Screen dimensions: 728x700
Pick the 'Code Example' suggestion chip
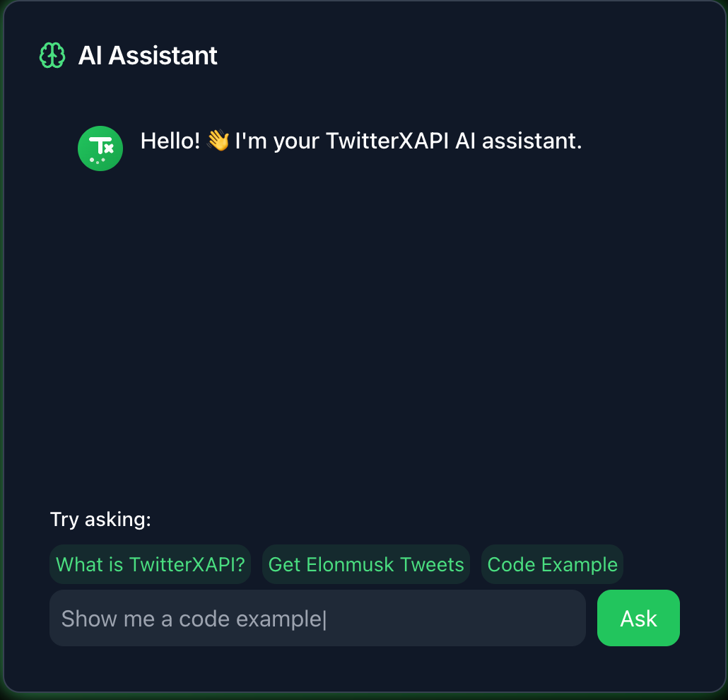[x=552, y=564]
